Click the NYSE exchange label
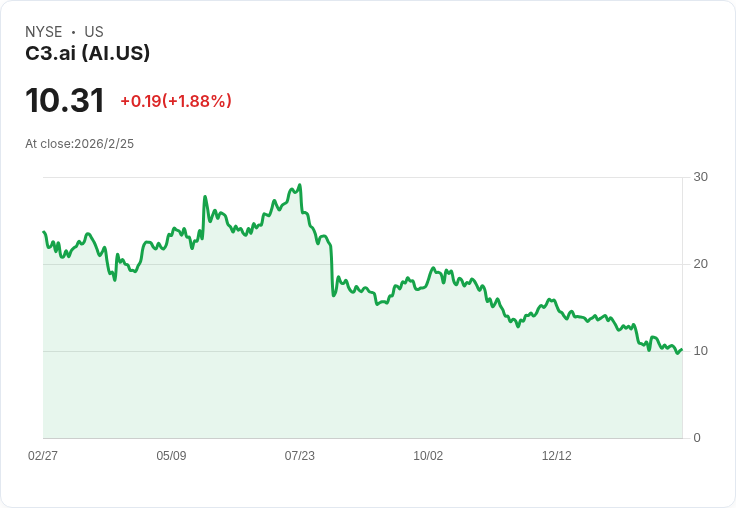736x508 pixels. 44,32
